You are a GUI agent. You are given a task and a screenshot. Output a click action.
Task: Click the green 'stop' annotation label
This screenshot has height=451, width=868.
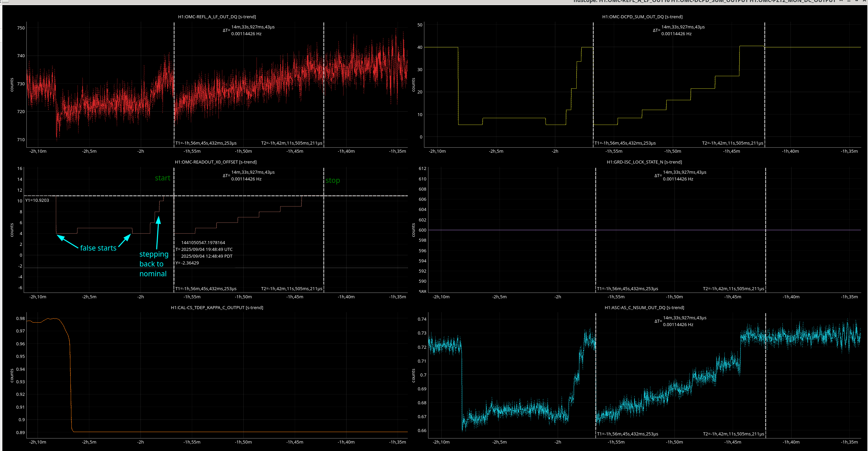point(332,180)
